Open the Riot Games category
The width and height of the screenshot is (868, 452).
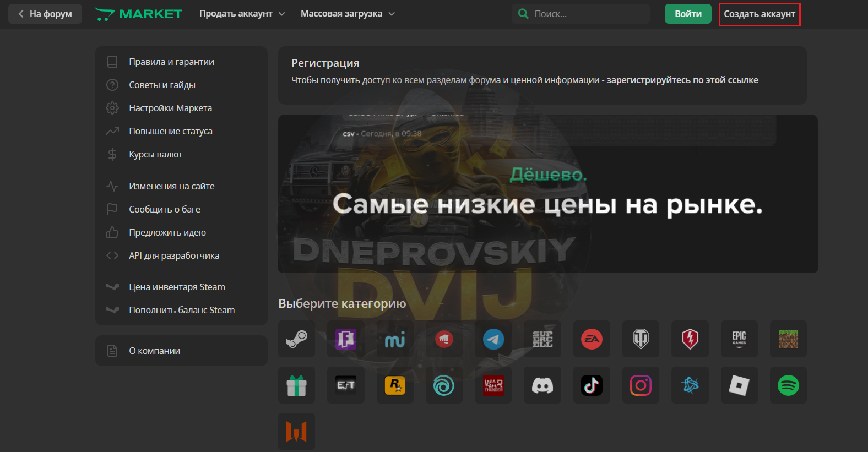(444, 339)
